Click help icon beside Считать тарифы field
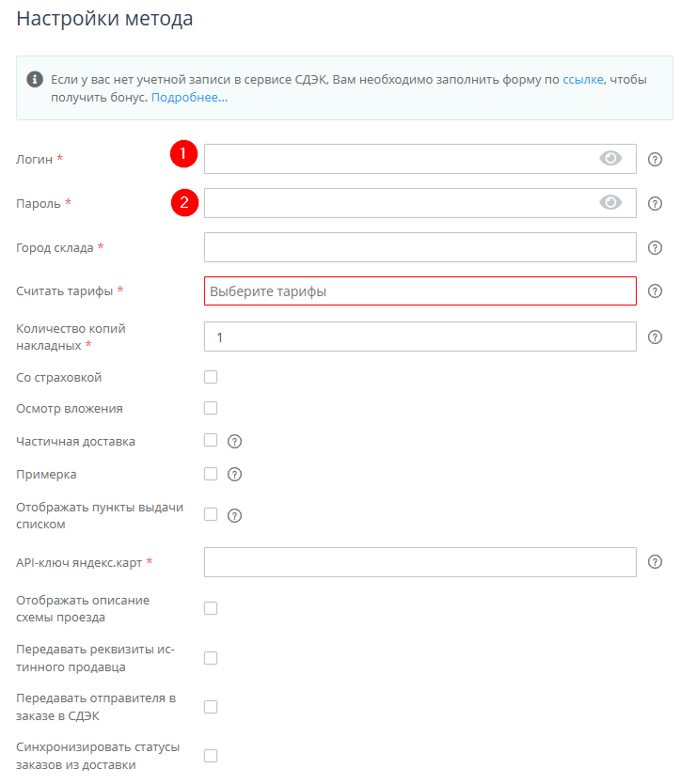The image size is (696, 784). pyautogui.click(x=656, y=291)
